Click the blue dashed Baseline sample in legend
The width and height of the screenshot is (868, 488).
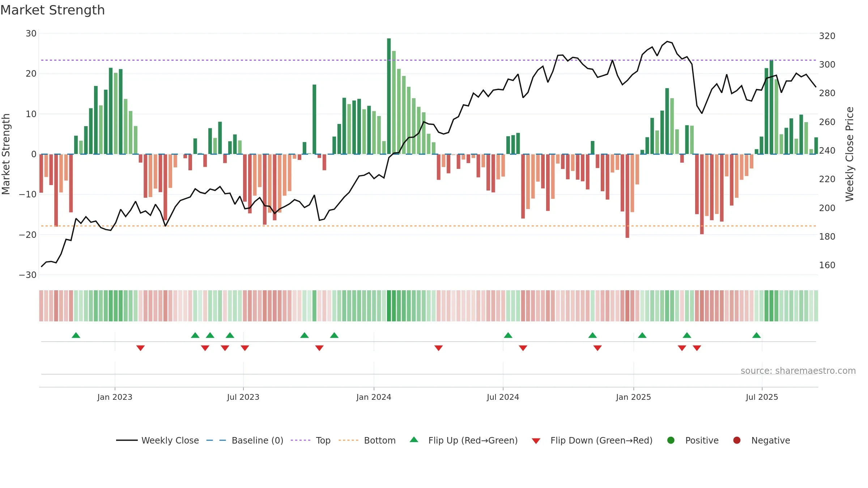tap(216, 440)
